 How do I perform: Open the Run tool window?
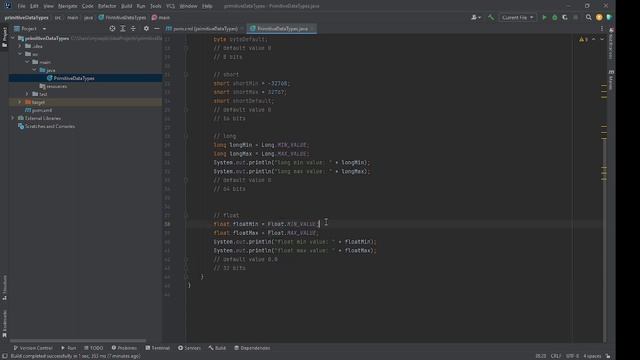pyautogui.click(x=69, y=348)
